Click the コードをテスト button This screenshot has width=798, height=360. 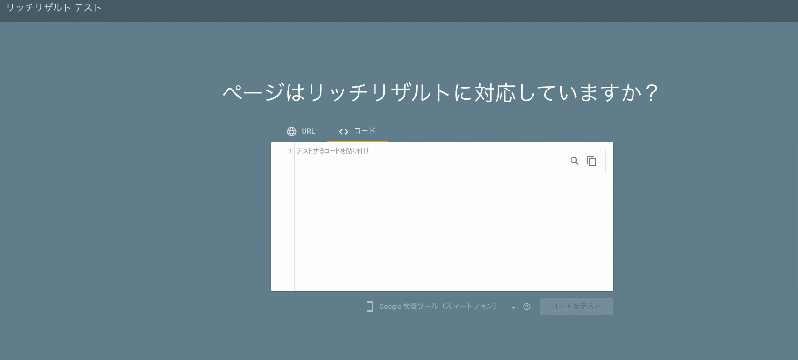coord(576,307)
